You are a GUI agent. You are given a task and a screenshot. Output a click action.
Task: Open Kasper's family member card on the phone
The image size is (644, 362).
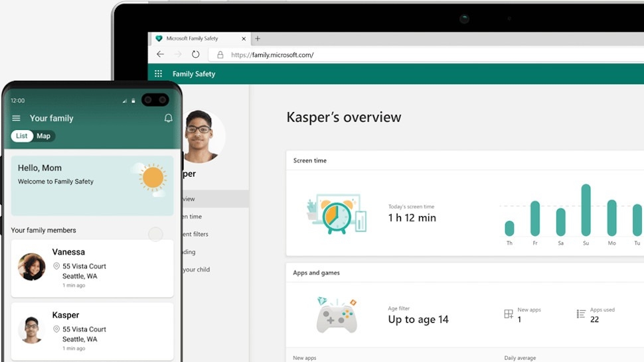tap(92, 332)
